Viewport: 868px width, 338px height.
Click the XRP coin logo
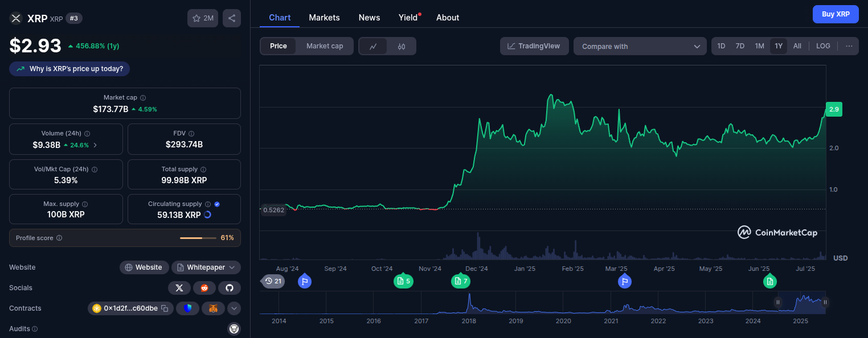(x=16, y=18)
